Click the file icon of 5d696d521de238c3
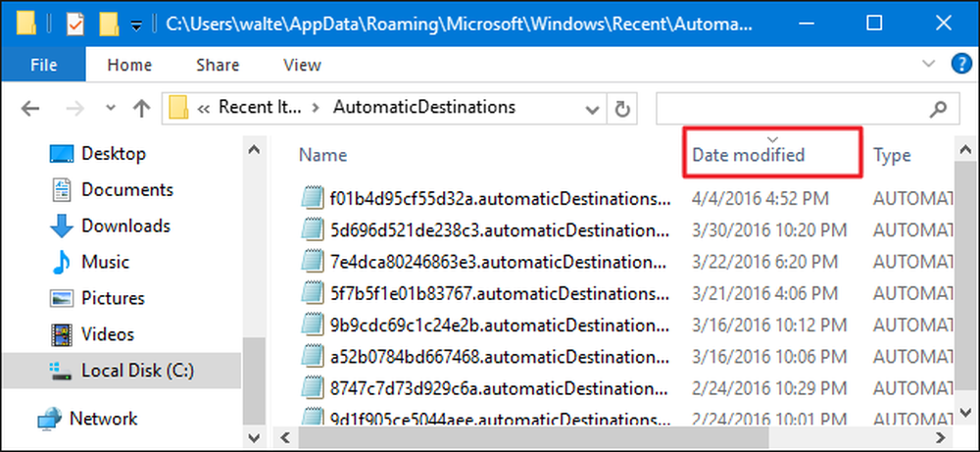Image resolution: width=980 pixels, height=452 pixels. point(312,229)
